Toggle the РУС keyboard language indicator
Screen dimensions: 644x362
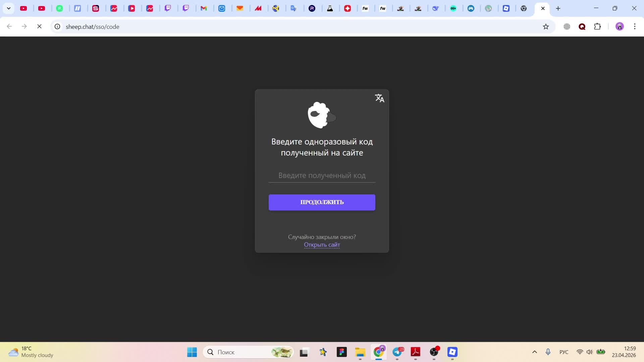click(564, 352)
